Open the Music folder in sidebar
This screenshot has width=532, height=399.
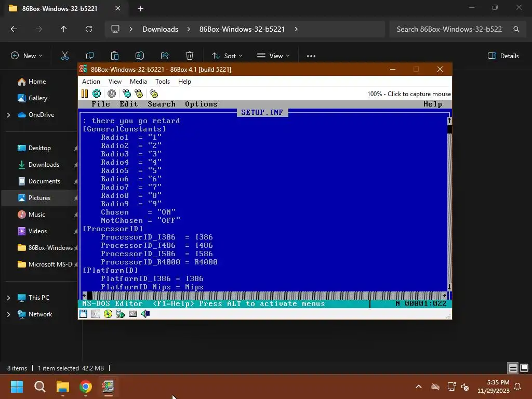click(37, 215)
